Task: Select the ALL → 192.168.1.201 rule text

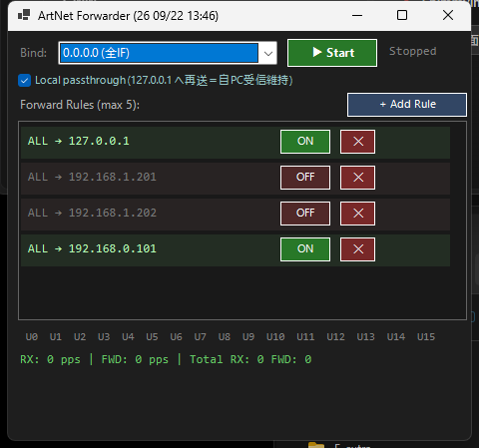Action: click(x=92, y=178)
